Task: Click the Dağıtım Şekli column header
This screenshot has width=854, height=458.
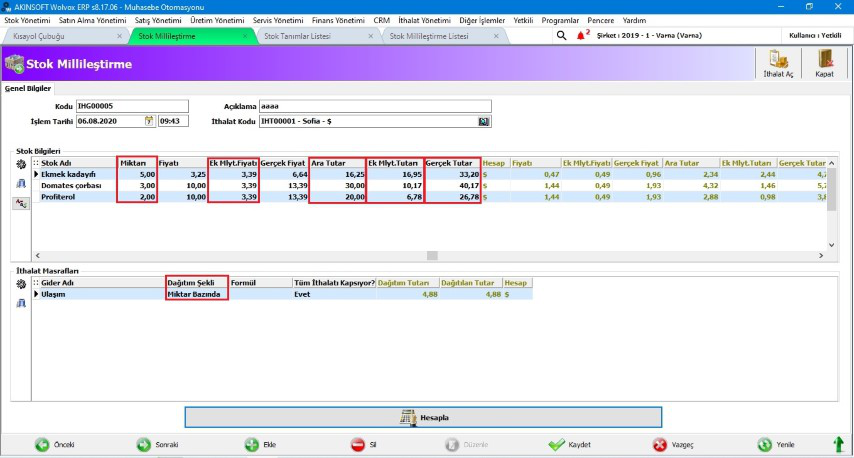Action: 197,283
